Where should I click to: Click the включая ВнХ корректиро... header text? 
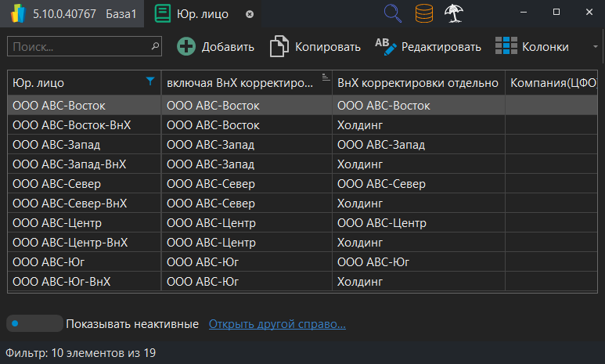(x=239, y=83)
